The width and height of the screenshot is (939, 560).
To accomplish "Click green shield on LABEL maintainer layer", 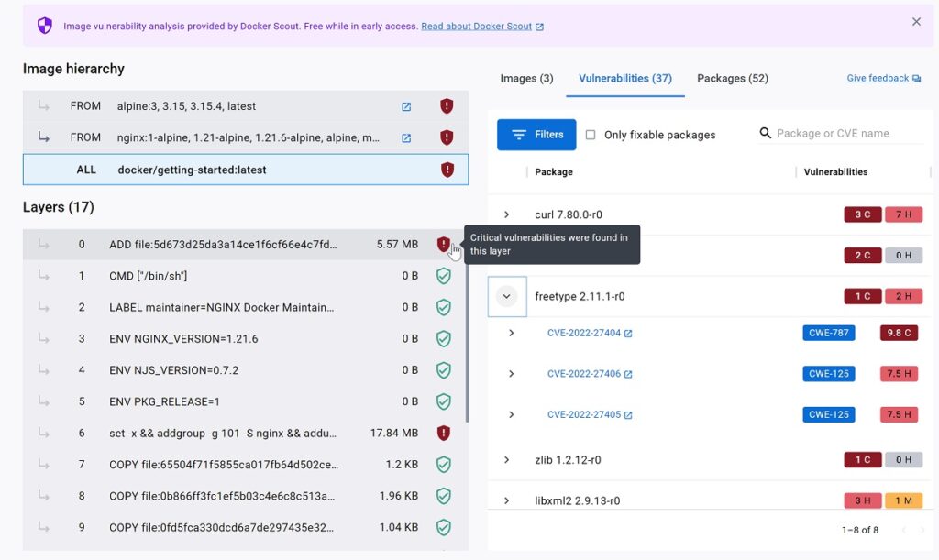I will coord(443,308).
